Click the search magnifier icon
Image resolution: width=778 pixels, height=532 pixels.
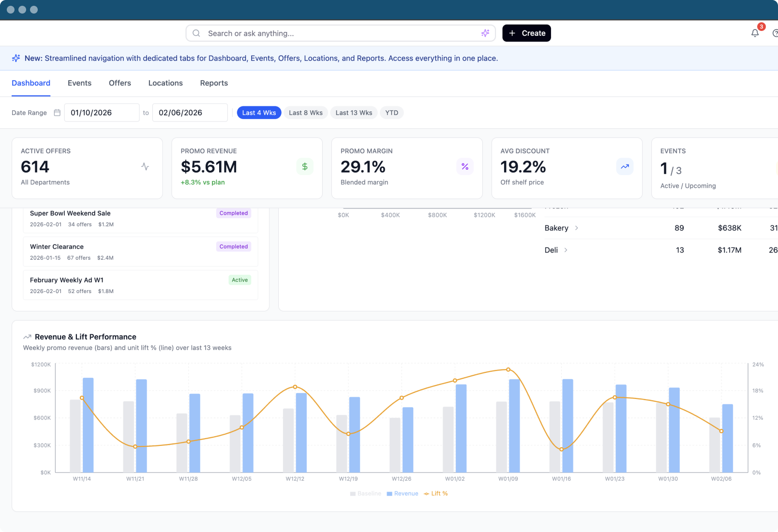[x=196, y=33]
